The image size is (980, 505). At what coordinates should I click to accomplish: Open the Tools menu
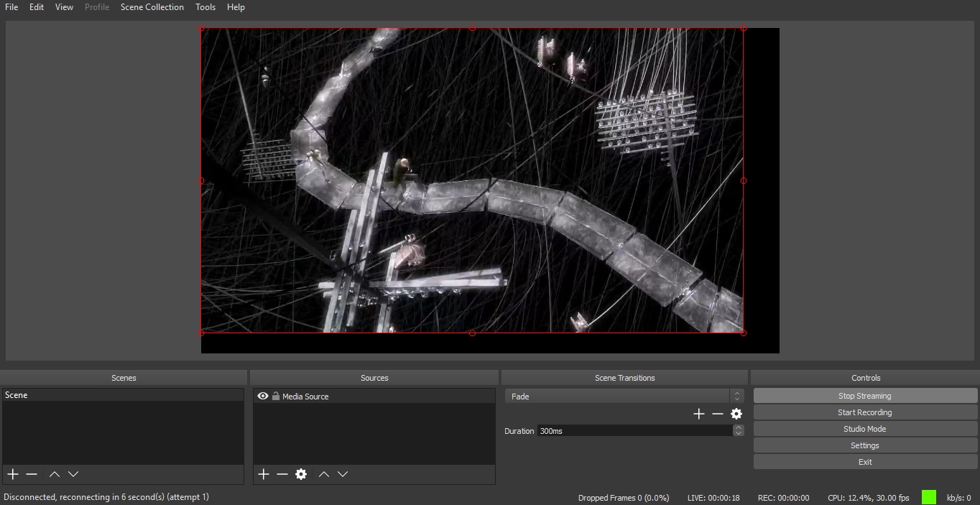click(x=205, y=7)
